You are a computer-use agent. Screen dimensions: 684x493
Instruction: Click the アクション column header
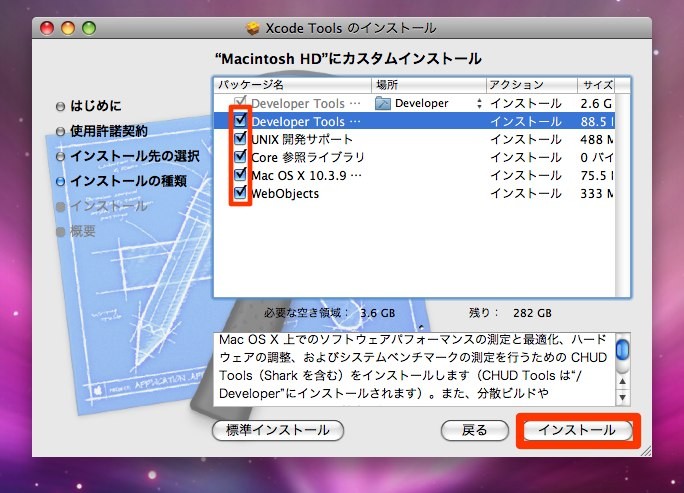pyautogui.click(x=532, y=85)
